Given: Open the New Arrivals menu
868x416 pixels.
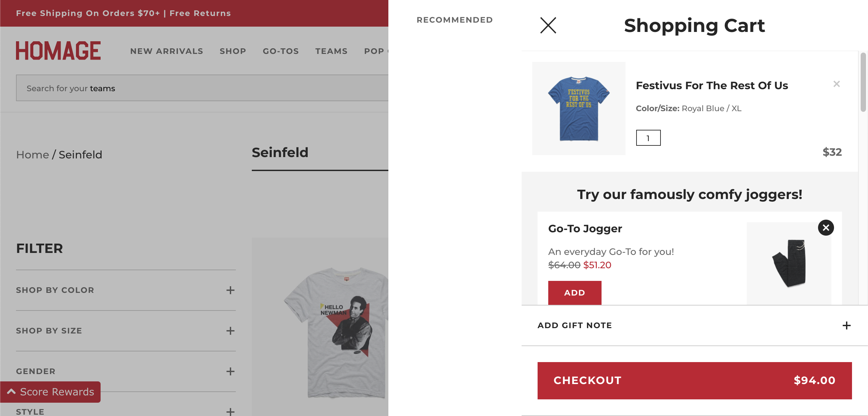Looking at the screenshot, I should [x=167, y=51].
